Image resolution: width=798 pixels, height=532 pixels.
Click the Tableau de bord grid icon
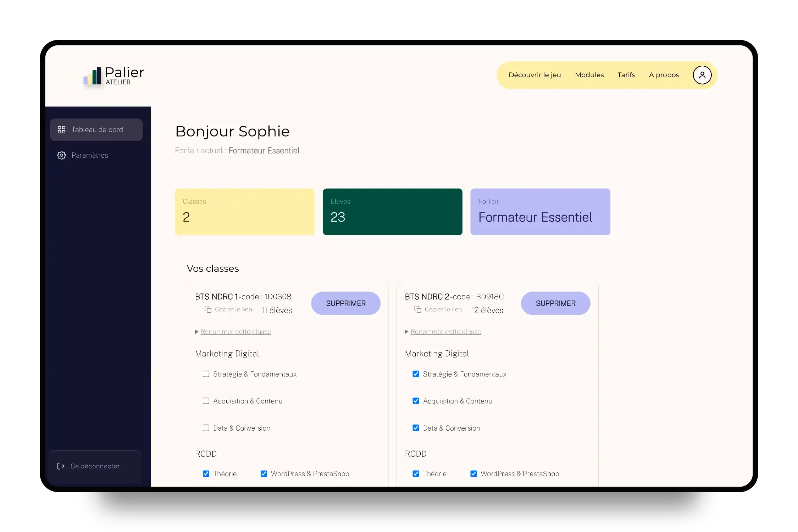pyautogui.click(x=61, y=129)
